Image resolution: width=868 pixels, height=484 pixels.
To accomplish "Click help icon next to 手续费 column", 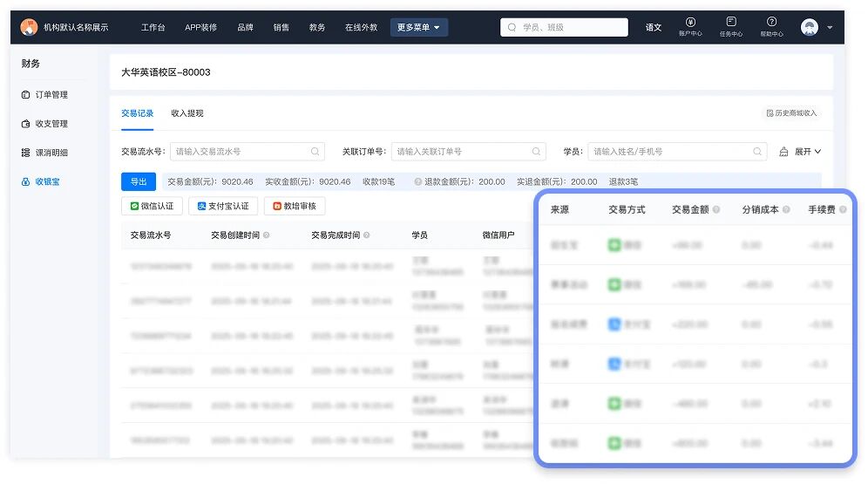I will click(843, 210).
